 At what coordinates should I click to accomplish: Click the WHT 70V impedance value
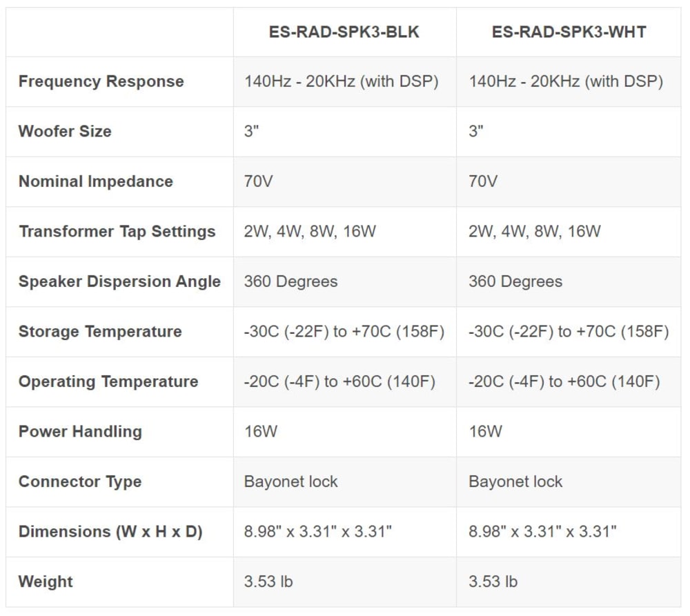point(483,181)
